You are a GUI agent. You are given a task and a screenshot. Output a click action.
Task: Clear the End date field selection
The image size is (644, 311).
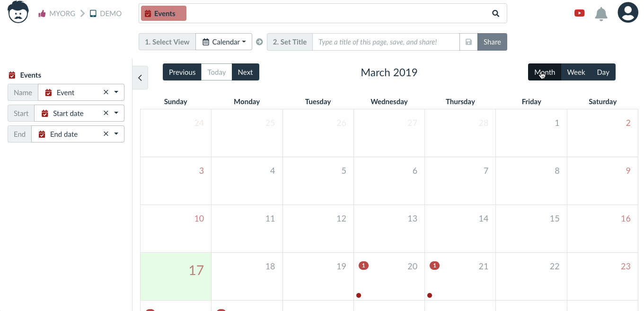tap(106, 134)
